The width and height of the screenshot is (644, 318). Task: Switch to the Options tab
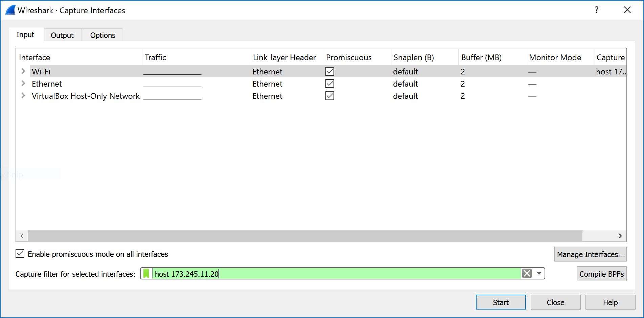pyautogui.click(x=102, y=35)
